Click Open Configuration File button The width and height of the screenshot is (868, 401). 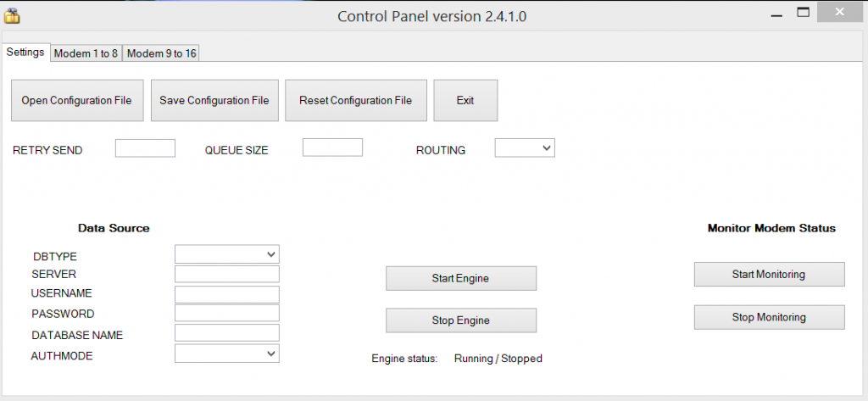[76, 101]
